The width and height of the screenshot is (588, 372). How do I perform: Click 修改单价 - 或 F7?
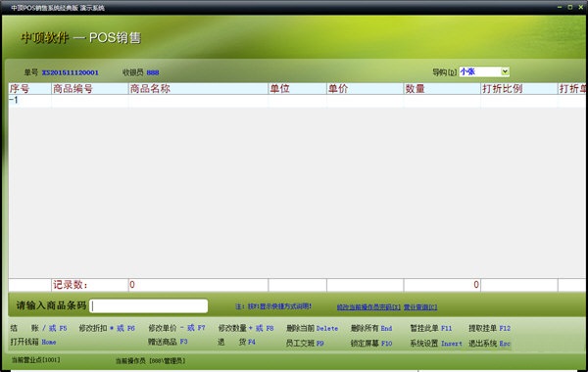[x=176, y=328]
